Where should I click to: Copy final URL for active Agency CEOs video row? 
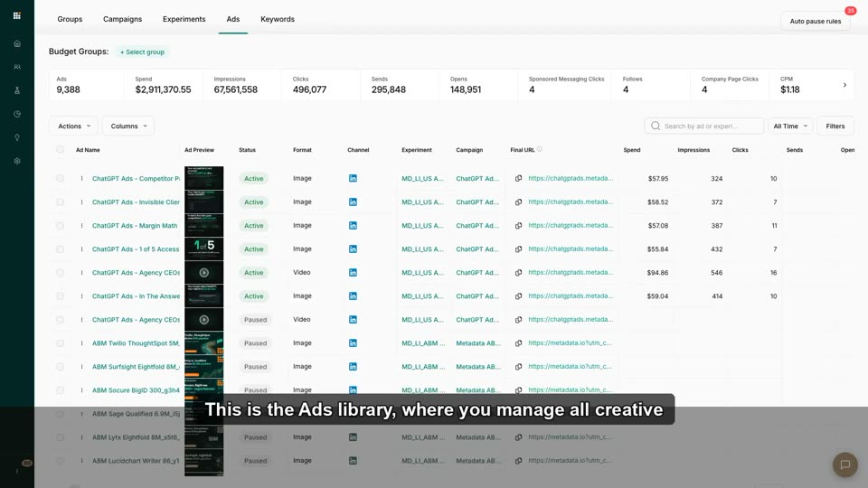coord(518,273)
